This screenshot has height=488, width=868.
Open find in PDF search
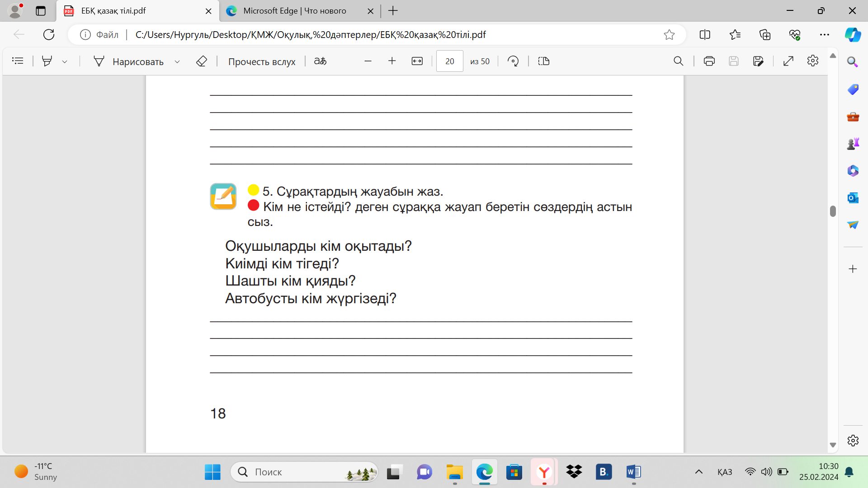[678, 61]
